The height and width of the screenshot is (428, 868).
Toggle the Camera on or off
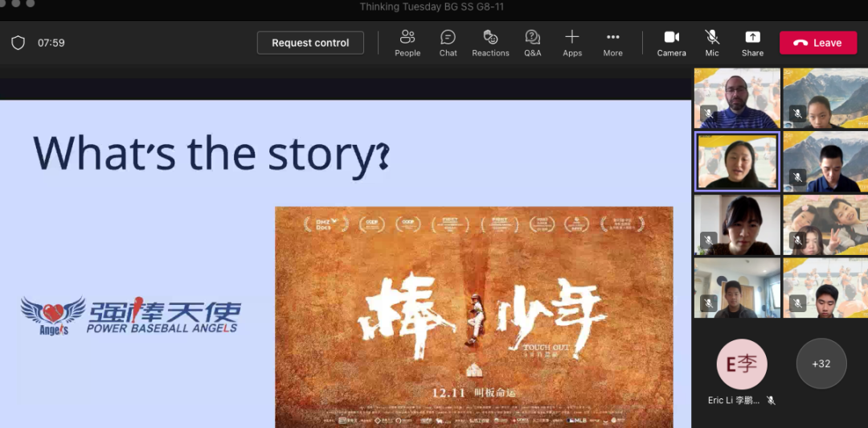click(671, 43)
